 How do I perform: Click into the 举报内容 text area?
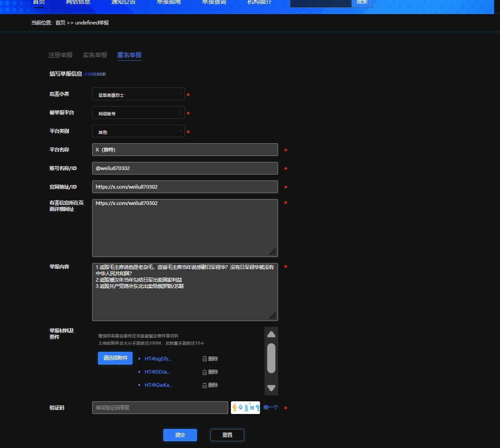pyautogui.click(x=185, y=292)
